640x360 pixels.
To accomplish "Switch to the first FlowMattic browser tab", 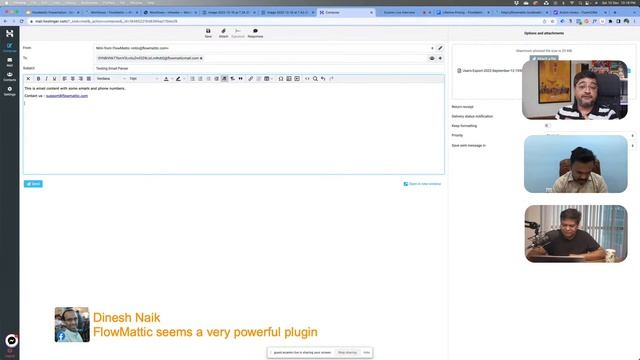I will pos(51,13).
